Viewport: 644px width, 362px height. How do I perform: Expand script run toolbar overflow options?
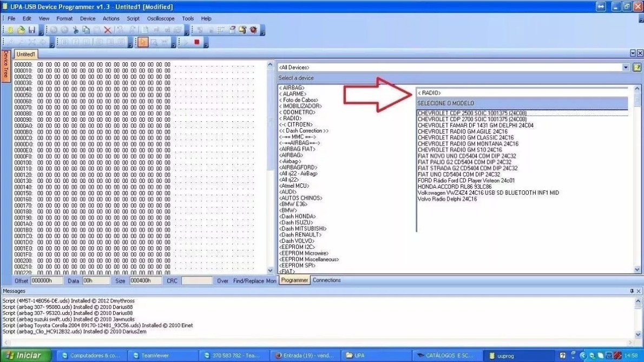point(206,43)
